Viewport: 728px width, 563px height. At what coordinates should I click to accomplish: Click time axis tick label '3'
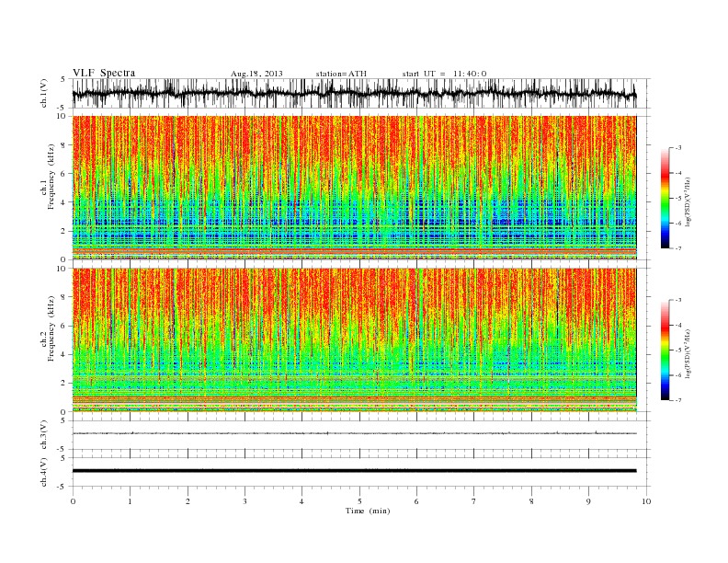click(x=245, y=501)
